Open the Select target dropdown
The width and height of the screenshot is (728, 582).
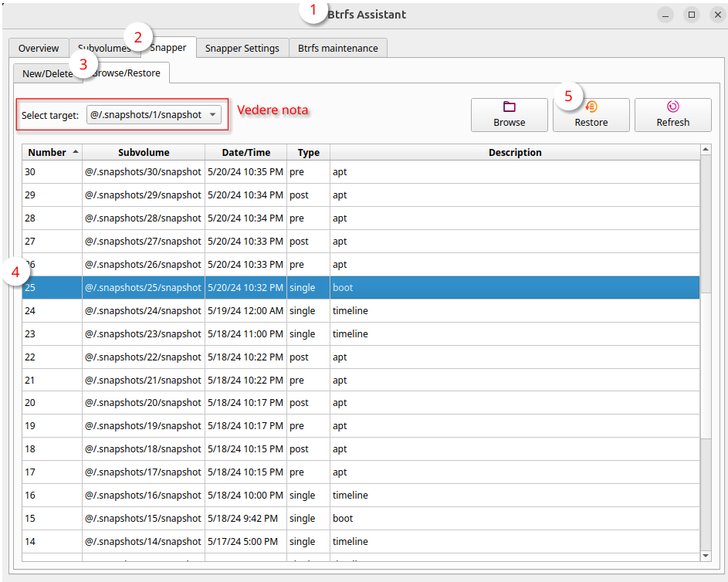click(154, 115)
